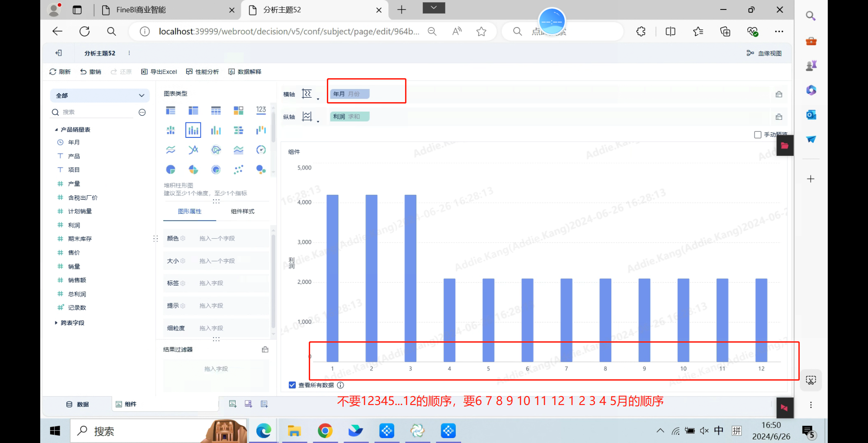Image resolution: width=868 pixels, height=443 pixels.
Task: Select the gauge chart type icon
Action: point(261,150)
